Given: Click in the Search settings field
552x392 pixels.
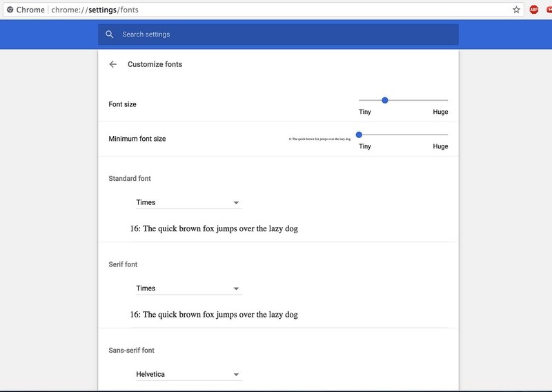Looking at the screenshot, I should click(278, 35).
